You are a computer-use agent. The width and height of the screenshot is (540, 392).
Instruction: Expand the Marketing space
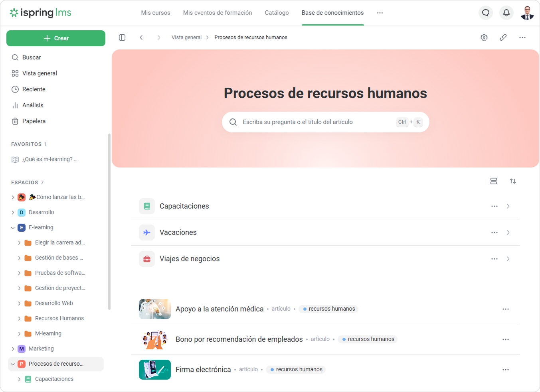(12, 349)
